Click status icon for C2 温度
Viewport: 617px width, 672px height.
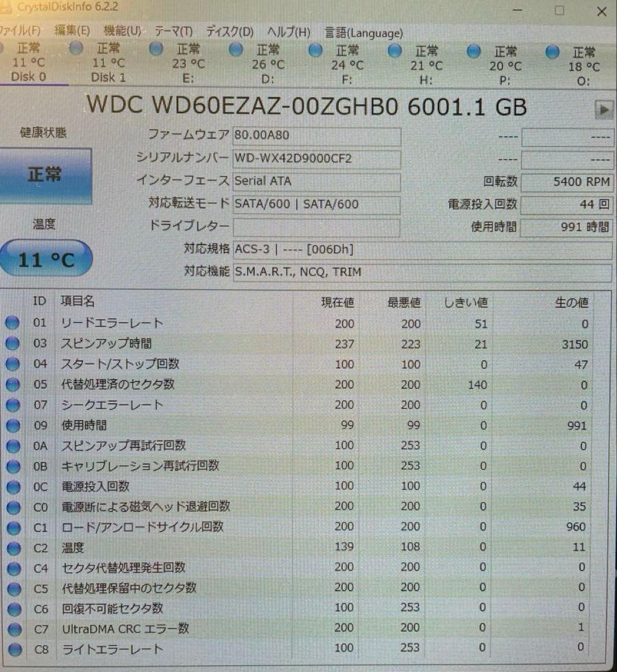pos(14,548)
